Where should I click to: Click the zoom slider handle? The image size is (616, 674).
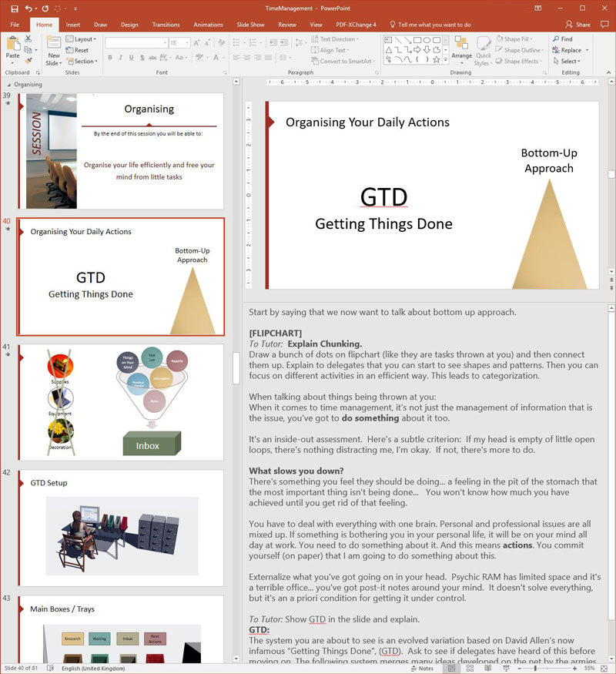[535, 669]
